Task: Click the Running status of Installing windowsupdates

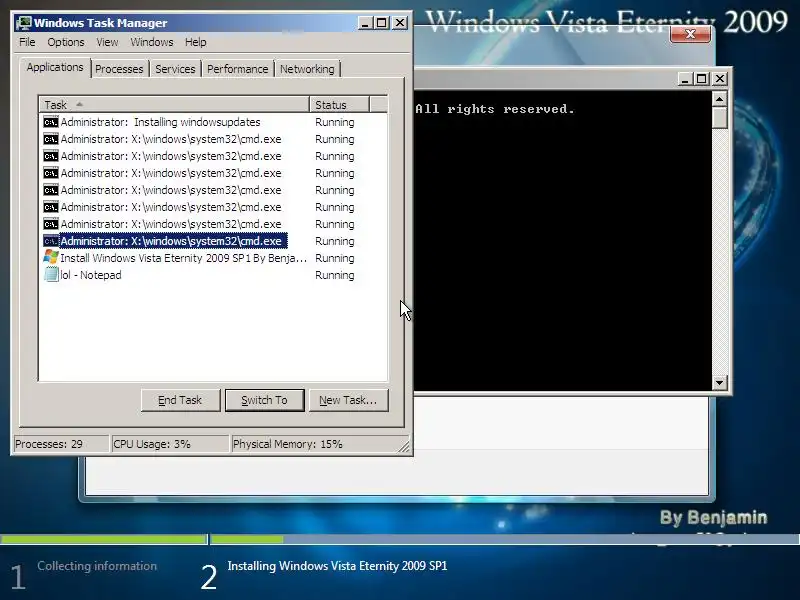Action: point(335,122)
